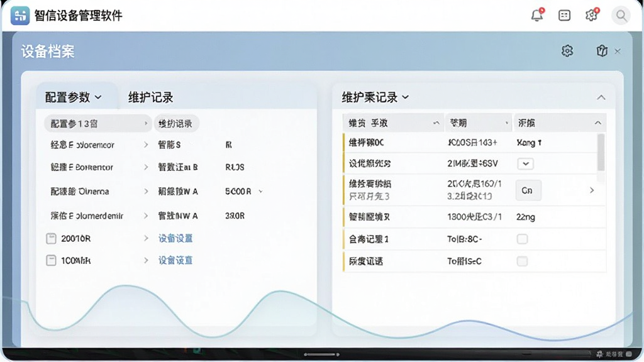The image size is (644, 362).
Task: Click the 设备档案 panel title
Action: pos(48,52)
